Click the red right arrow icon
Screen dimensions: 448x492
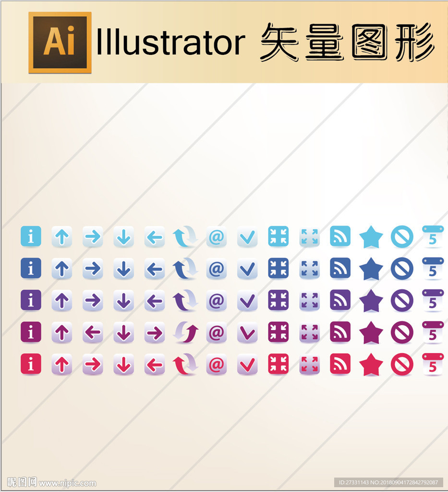93,364
